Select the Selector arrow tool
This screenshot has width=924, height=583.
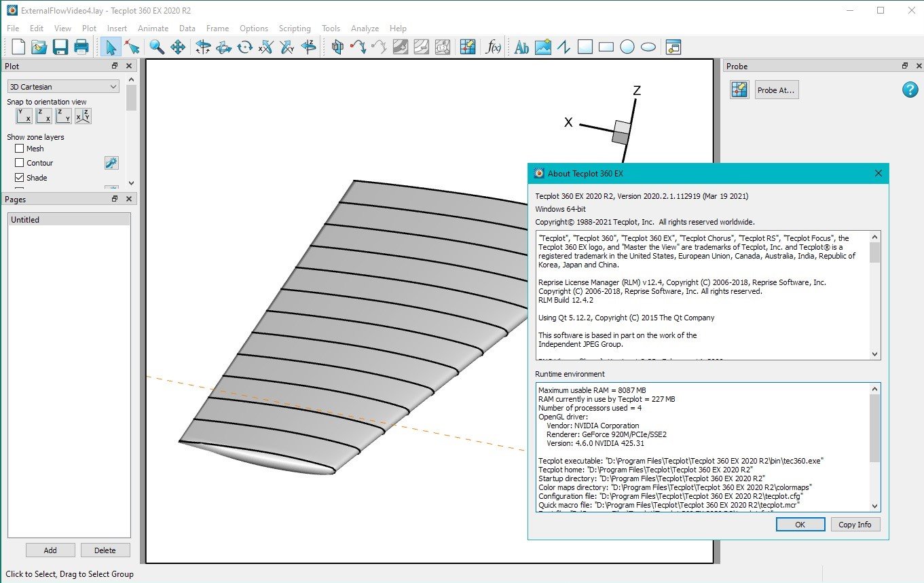[111, 47]
